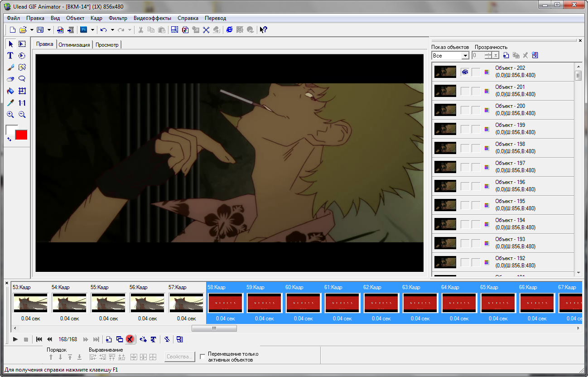Open object properties in the object panel toolbar

pos(535,55)
